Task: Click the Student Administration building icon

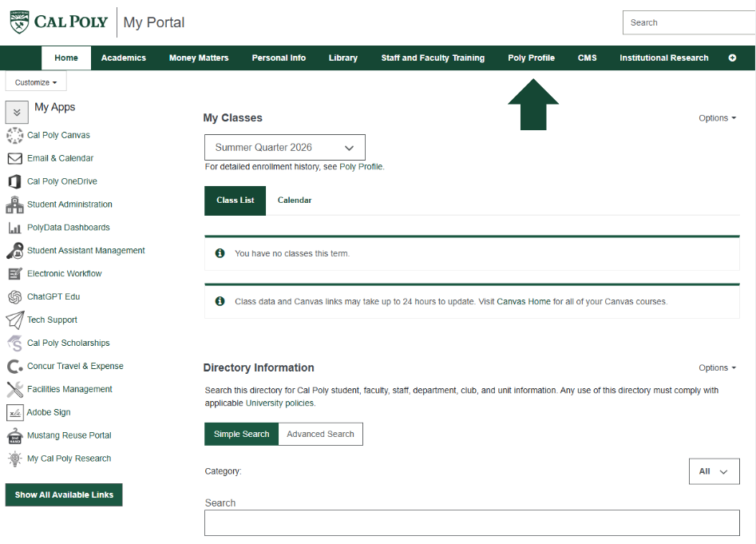Action: point(14,204)
